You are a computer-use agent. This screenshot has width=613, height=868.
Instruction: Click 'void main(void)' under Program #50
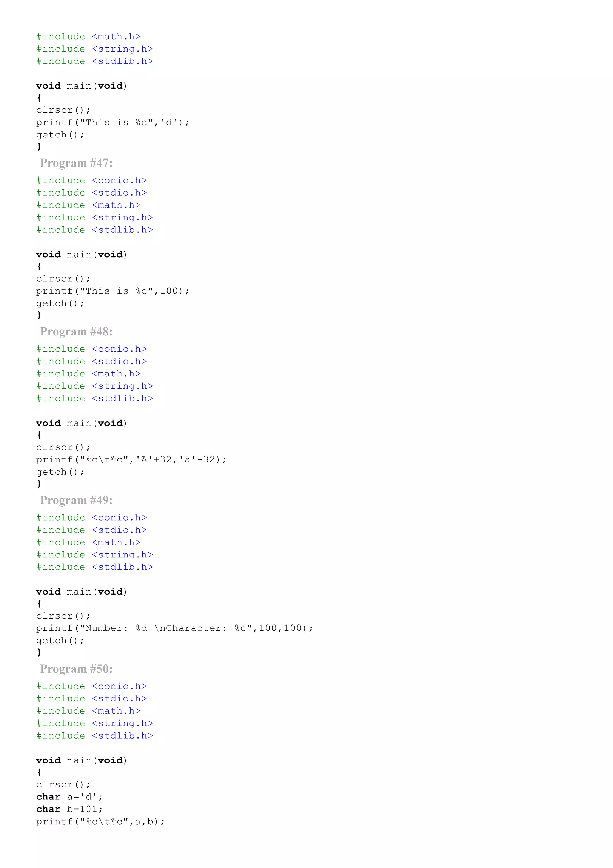(x=82, y=760)
